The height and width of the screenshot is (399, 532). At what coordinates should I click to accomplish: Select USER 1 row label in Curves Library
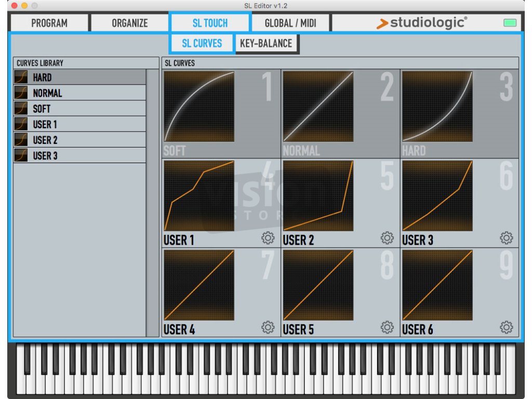(x=45, y=124)
